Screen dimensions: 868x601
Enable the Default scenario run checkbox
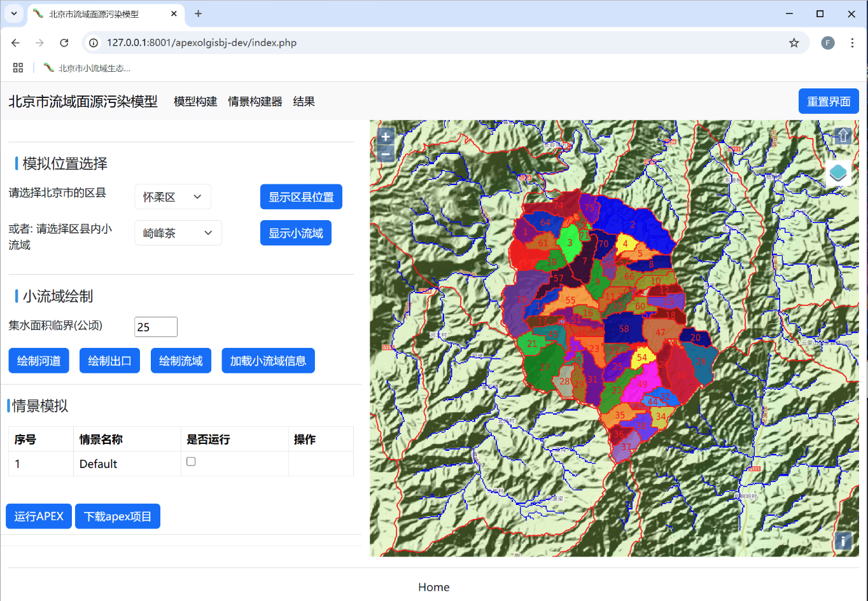click(x=191, y=462)
